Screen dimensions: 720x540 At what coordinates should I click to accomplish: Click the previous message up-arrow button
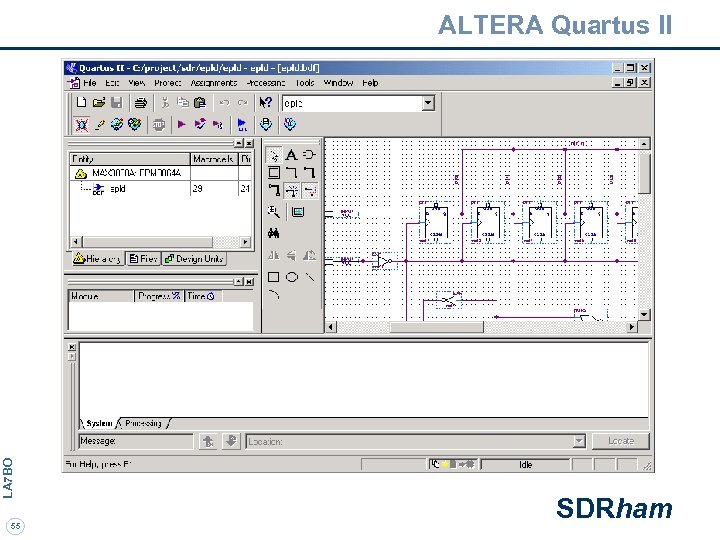(208, 441)
